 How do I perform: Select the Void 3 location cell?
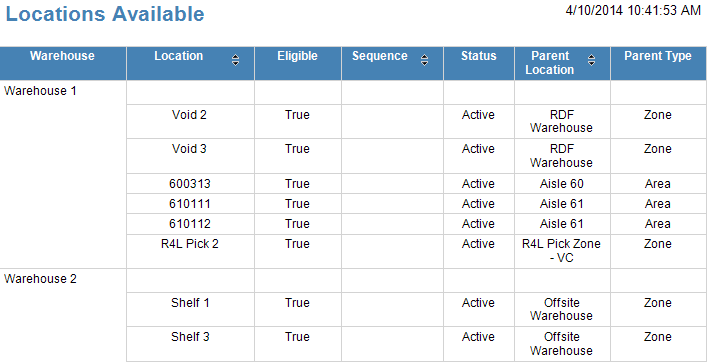tap(189, 149)
